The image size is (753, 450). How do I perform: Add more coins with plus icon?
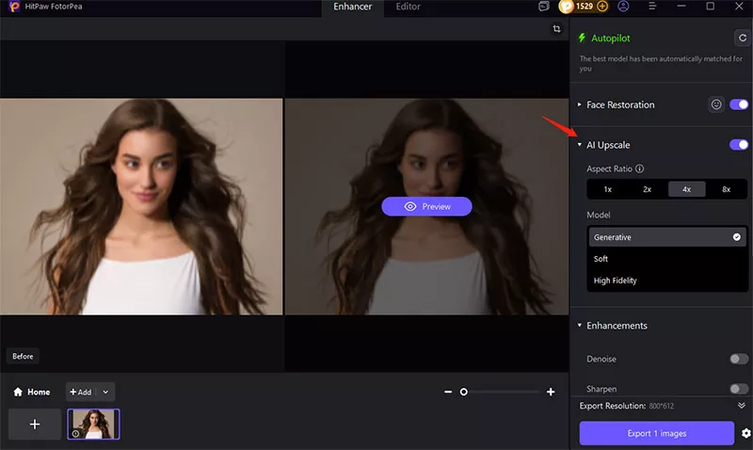click(x=602, y=6)
